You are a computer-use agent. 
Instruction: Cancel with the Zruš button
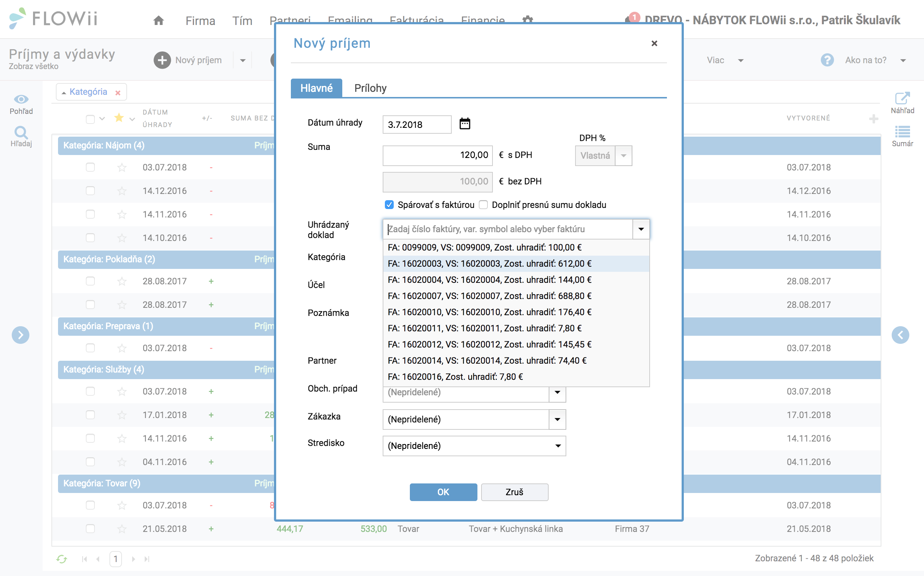tap(515, 492)
